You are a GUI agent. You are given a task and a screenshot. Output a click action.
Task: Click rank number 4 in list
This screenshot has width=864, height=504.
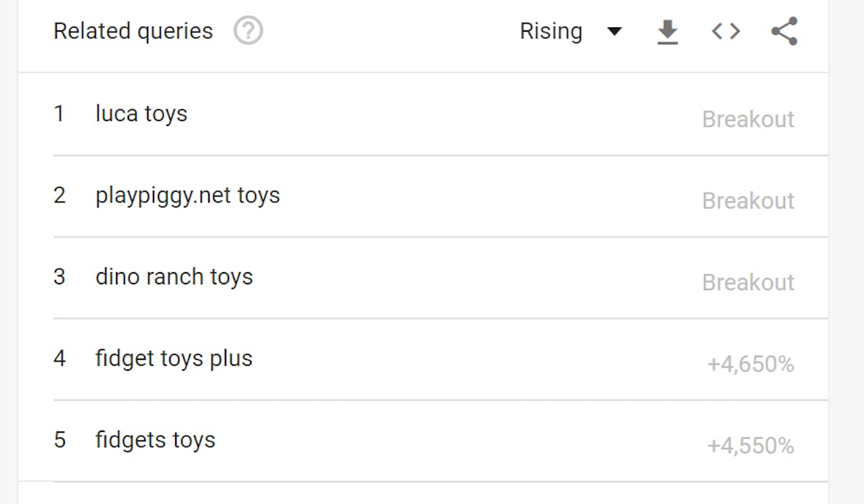point(59,359)
